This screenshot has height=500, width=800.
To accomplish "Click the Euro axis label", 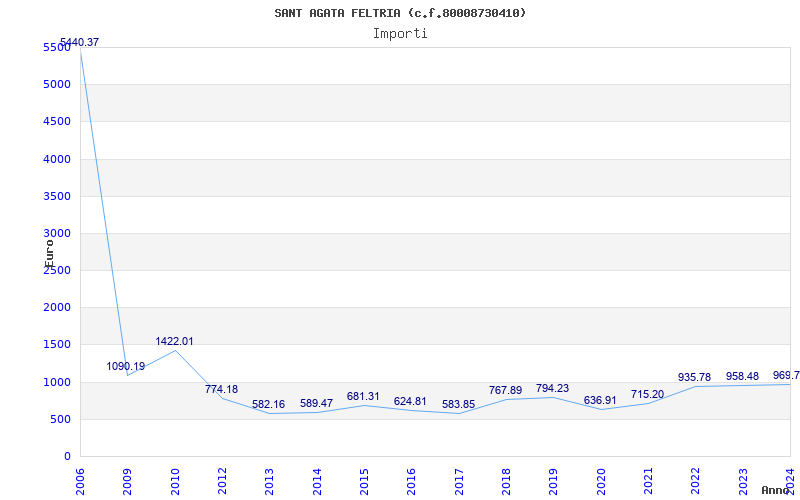I will point(49,254).
